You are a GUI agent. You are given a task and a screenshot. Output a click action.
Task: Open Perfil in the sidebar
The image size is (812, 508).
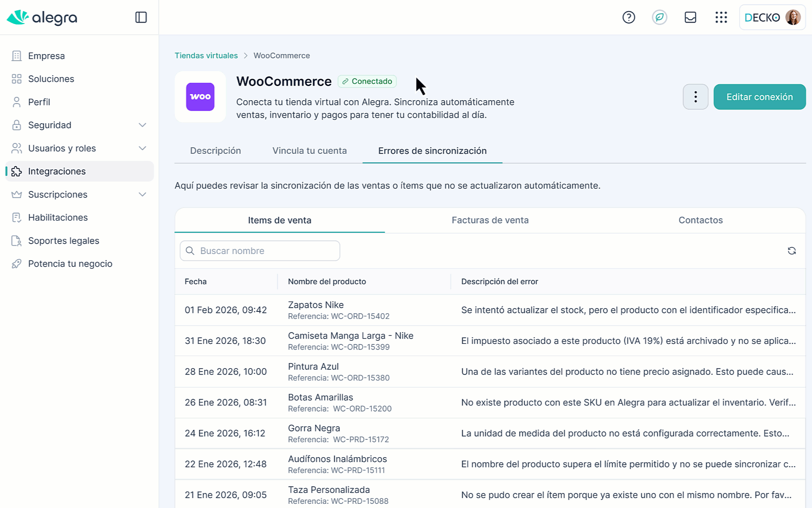point(79,102)
